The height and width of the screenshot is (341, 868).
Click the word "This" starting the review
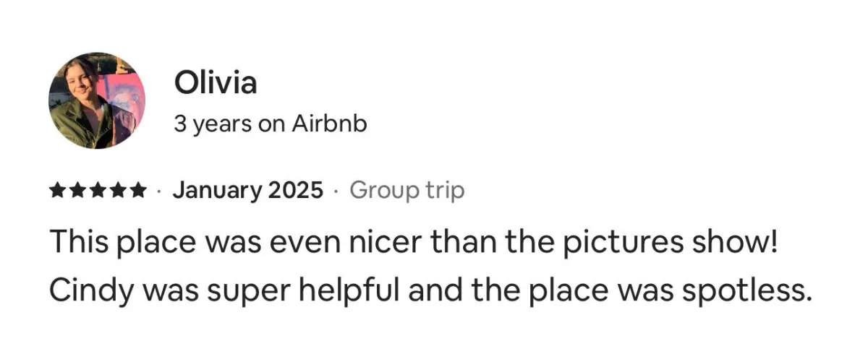(79, 241)
